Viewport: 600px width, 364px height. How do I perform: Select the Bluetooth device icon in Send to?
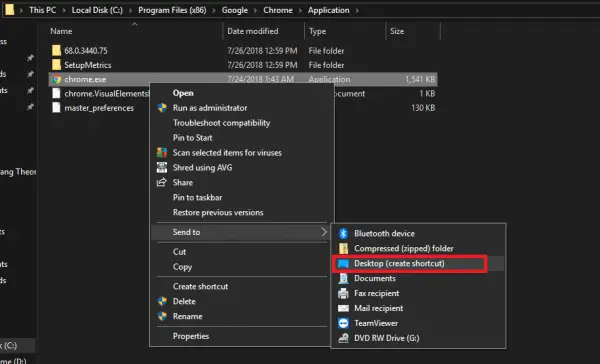click(x=343, y=233)
